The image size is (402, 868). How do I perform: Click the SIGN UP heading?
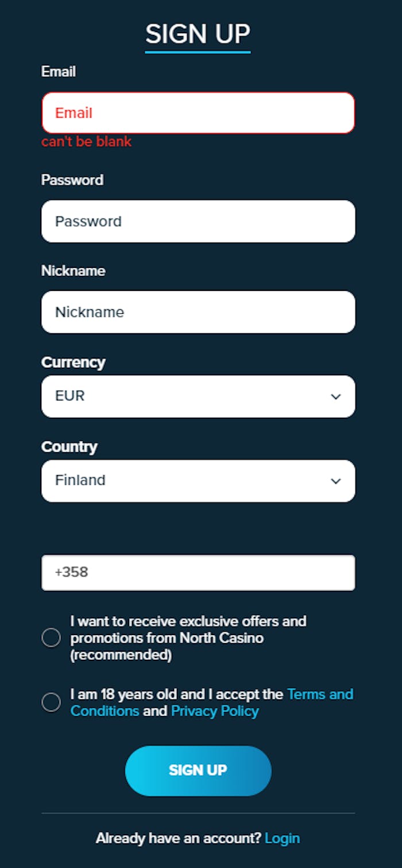pyautogui.click(x=198, y=34)
